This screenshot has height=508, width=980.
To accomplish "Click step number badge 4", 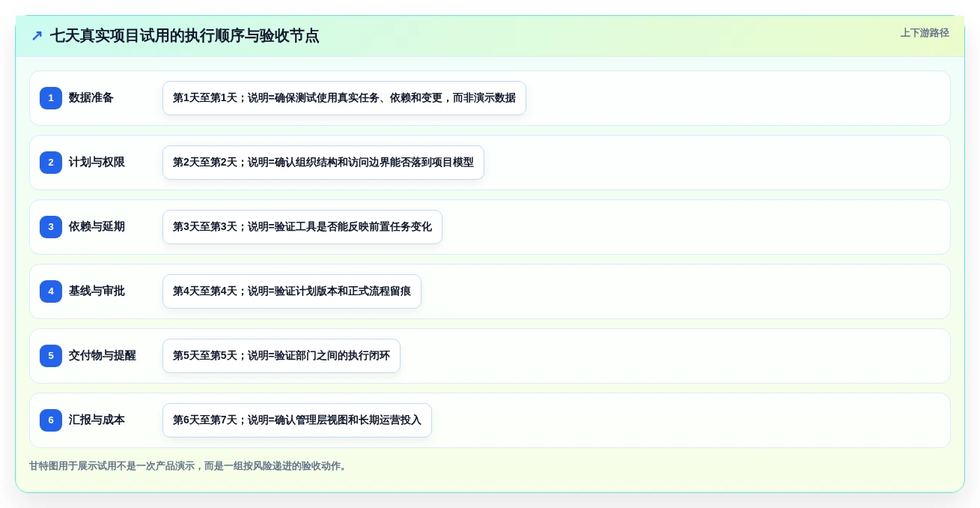I will (51, 291).
